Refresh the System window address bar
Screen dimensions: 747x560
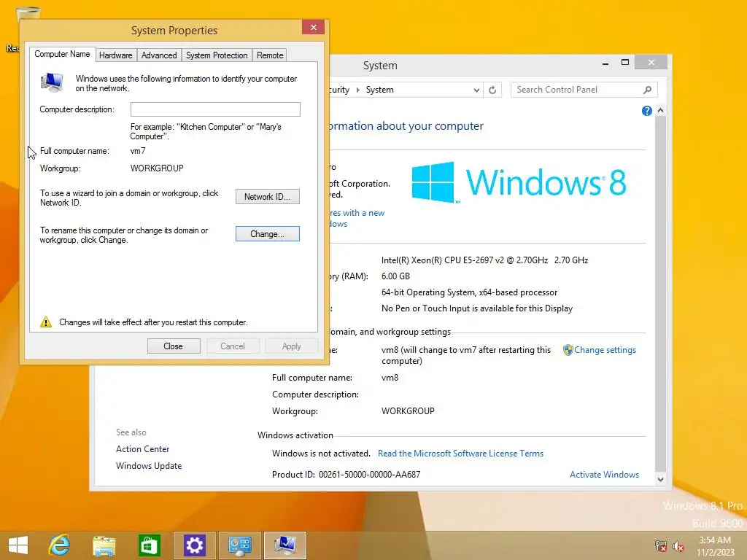coord(492,90)
